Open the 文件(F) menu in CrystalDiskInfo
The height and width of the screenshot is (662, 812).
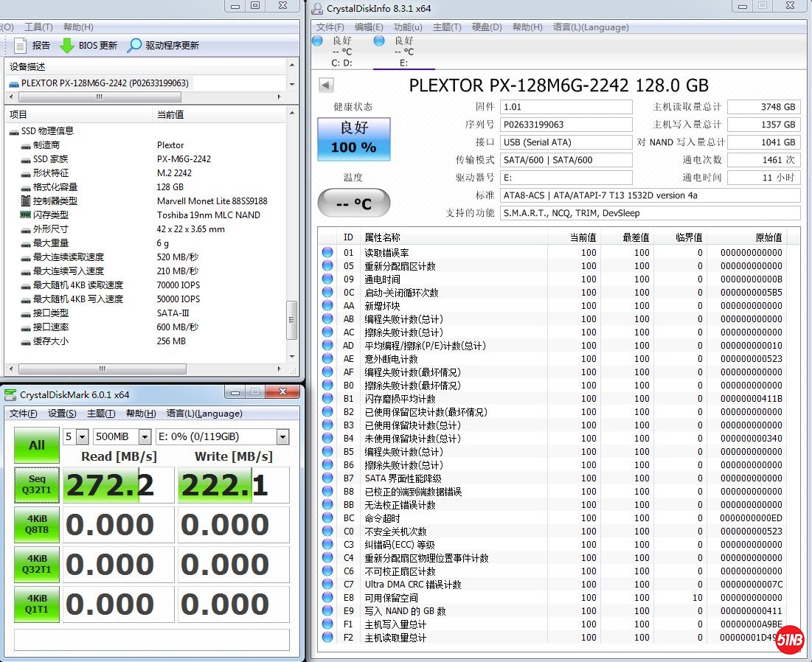coord(330,27)
